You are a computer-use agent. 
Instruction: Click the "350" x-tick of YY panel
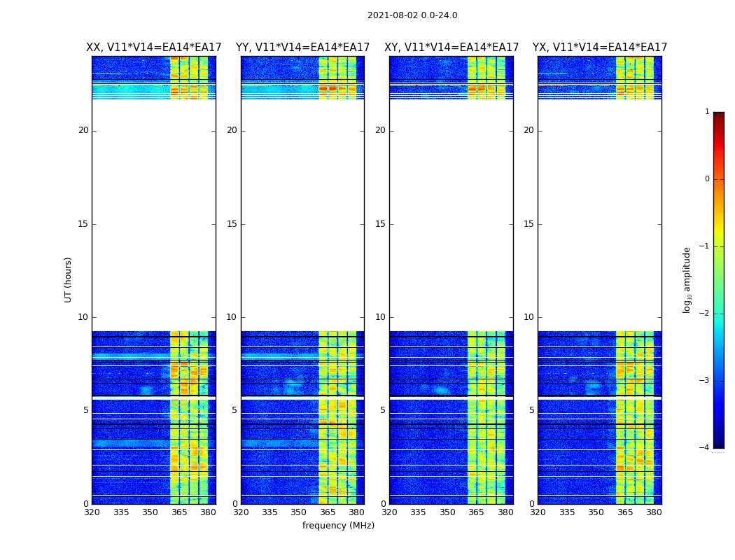(299, 512)
